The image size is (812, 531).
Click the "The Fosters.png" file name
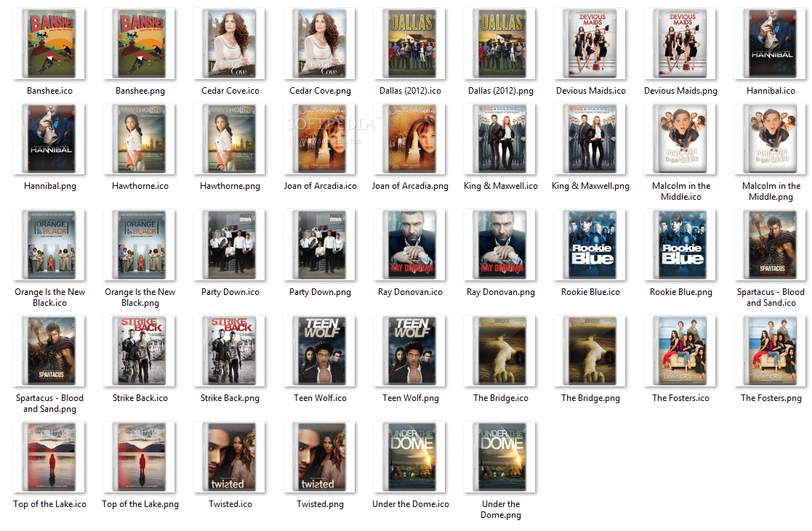(x=771, y=398)
